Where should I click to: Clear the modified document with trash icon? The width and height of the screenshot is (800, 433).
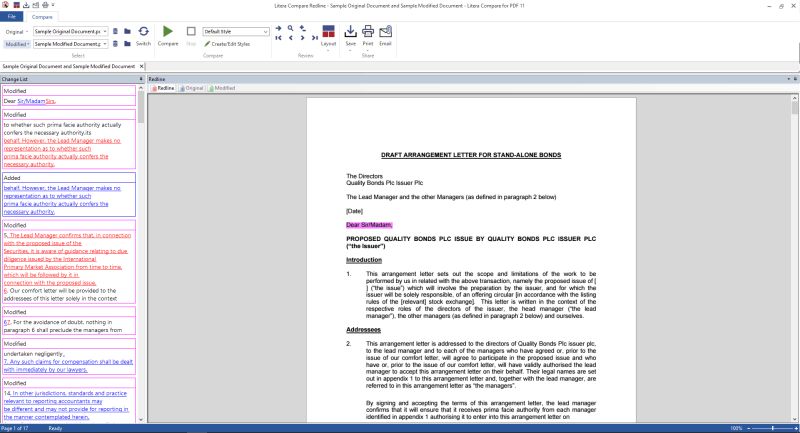(x=115, y=44)
